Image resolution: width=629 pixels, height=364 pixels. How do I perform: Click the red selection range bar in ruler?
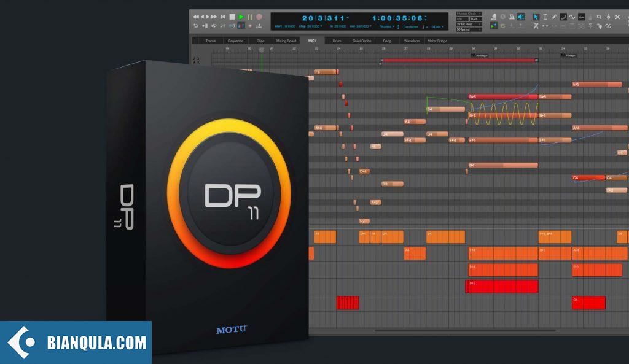459,60
